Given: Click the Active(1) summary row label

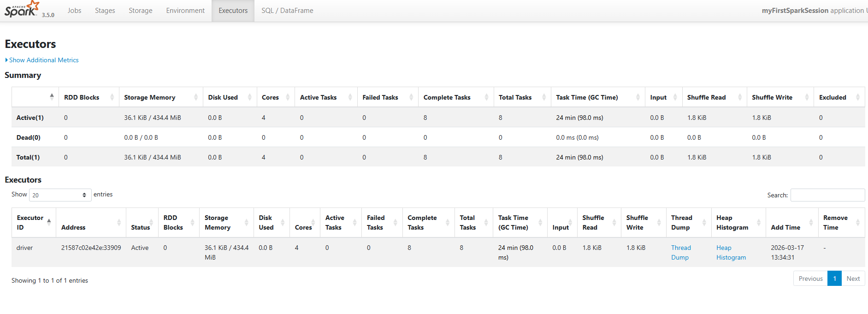Looking at the screenshot, I should (x=30, y=118).
